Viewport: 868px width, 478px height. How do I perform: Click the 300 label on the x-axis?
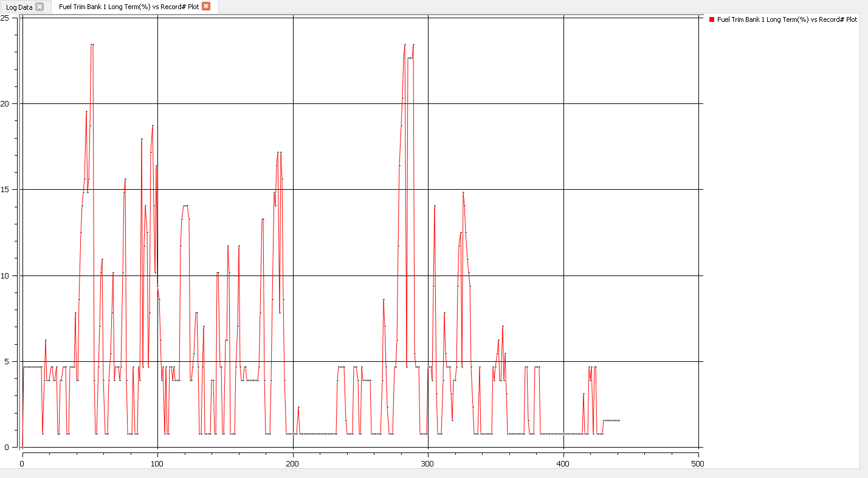point(428,463)
